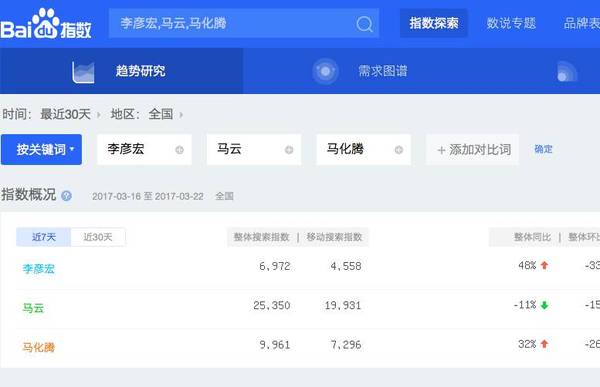Click the 马化腾 keyword link in the table
Screen dimensions: 600x387
click(x=39, y=347)
